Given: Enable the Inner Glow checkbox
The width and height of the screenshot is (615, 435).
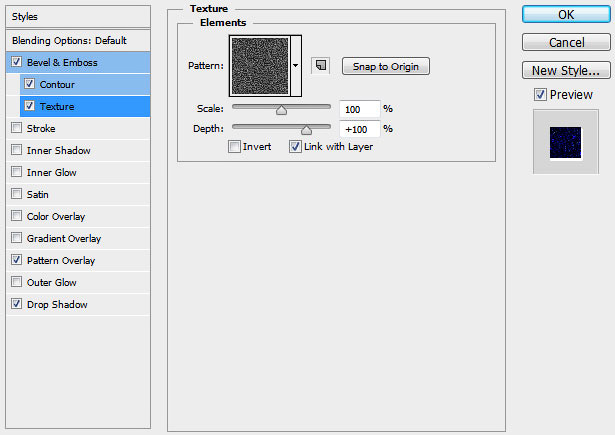Looking at the screenshot, I should (16, 172).
